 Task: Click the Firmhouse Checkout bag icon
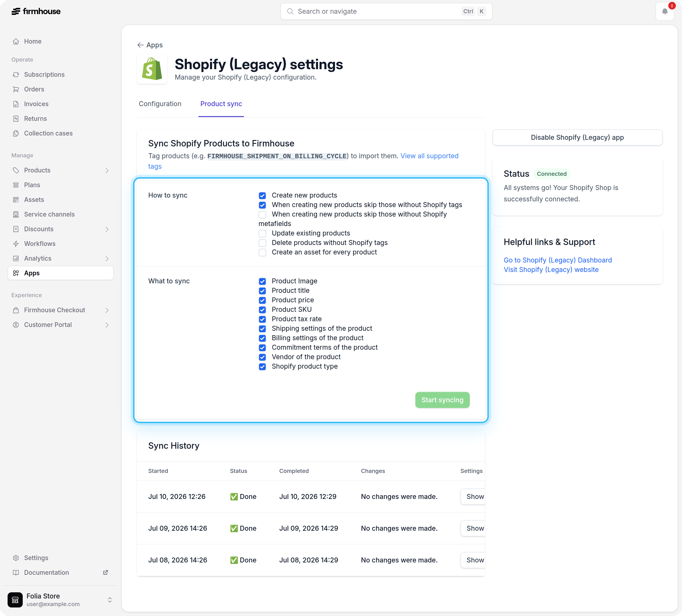(16, 310)
